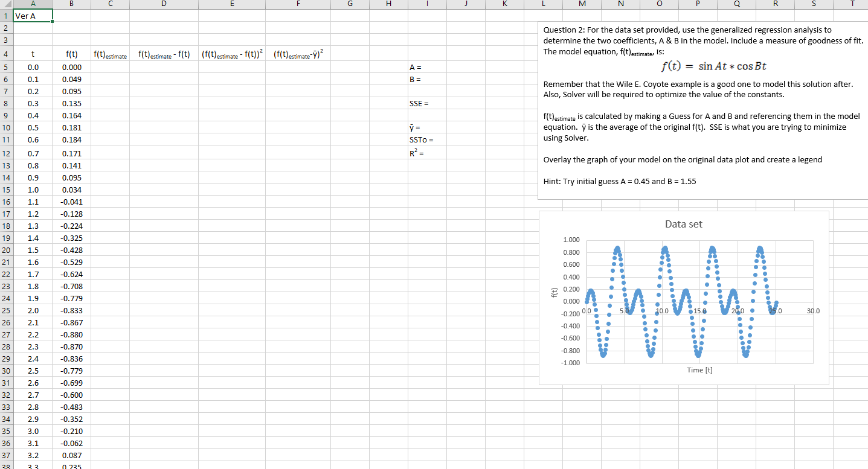Click the "(f(t)estimate-ȳ)²" heading in column F

click(x=298, y=54)
